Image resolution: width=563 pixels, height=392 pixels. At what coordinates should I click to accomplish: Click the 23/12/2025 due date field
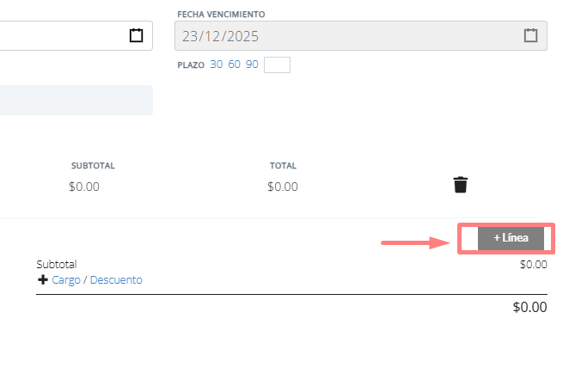coord(344,36)
